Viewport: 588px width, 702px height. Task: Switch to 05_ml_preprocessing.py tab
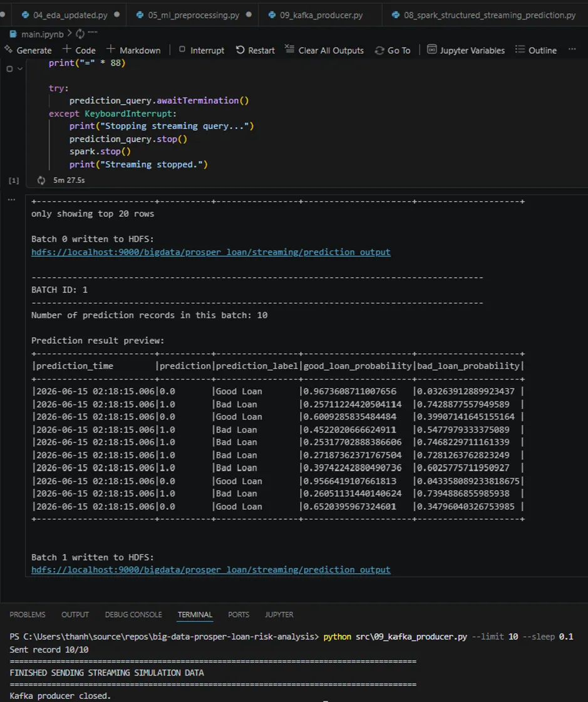(193, 15)
